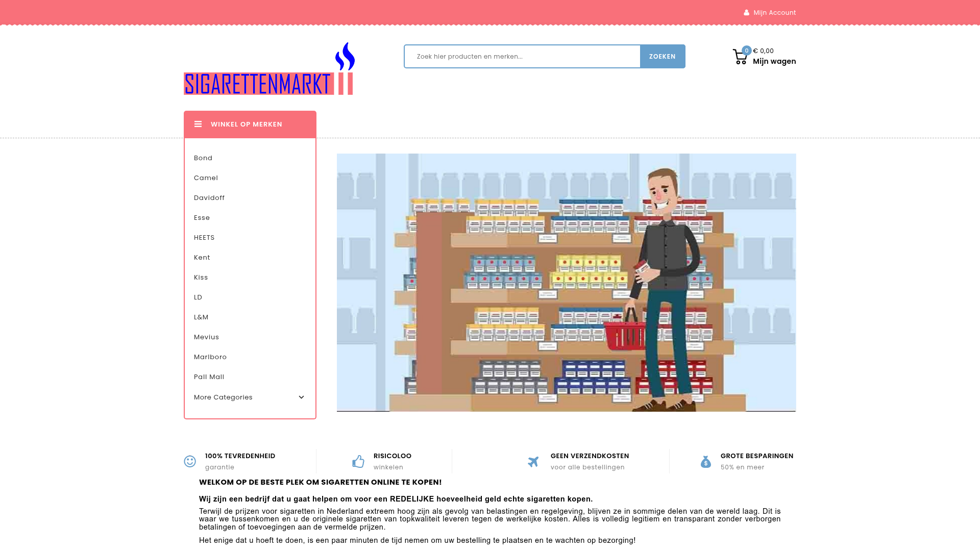Click the cart item count badge
Image resolution: width=980 pixels, height=551 pixels.
tap(747, 51)
